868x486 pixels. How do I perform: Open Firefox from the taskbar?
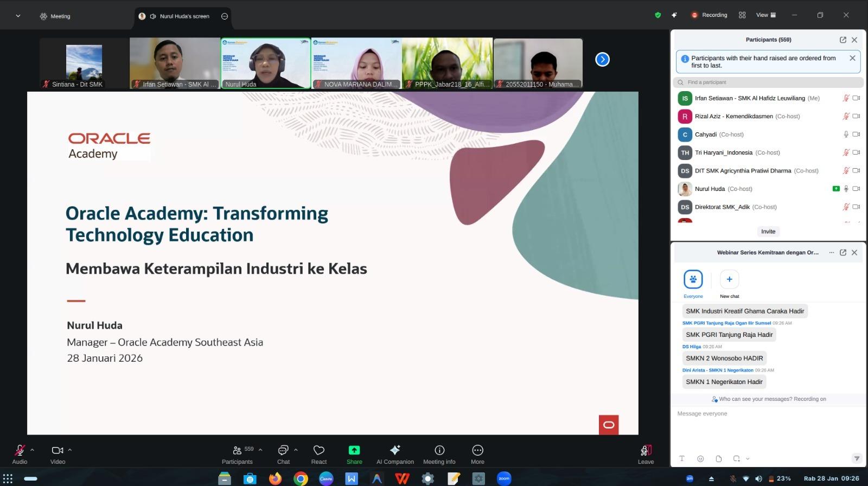pos(276,478)
